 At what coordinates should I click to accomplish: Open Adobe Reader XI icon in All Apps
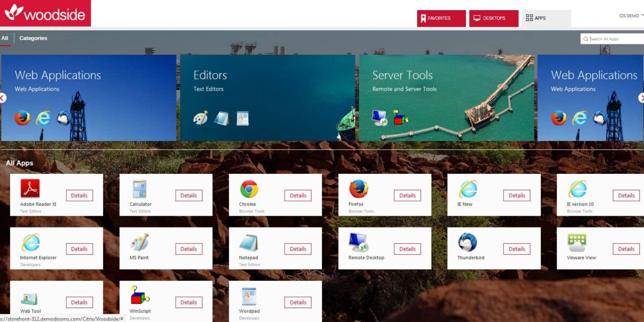pyautogui.click(x=30, y=188)
